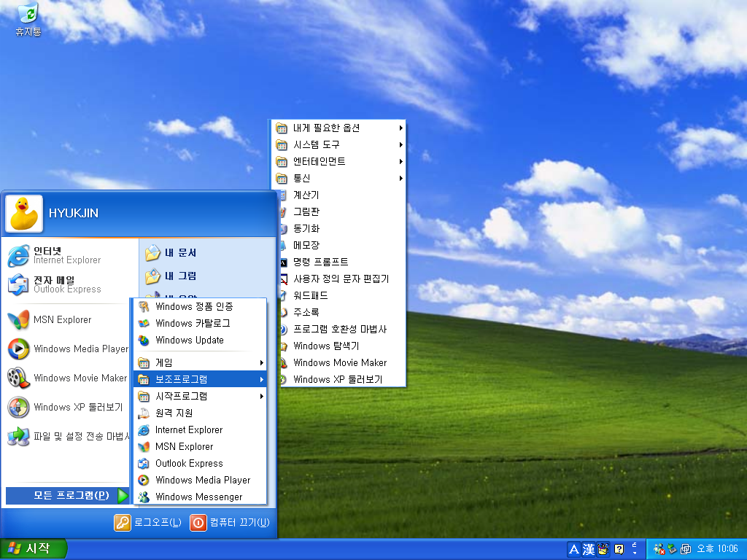Click the 오후 10:06 clock
The image size is (747, 560).
pyautogui.click(x=717, y=549)
